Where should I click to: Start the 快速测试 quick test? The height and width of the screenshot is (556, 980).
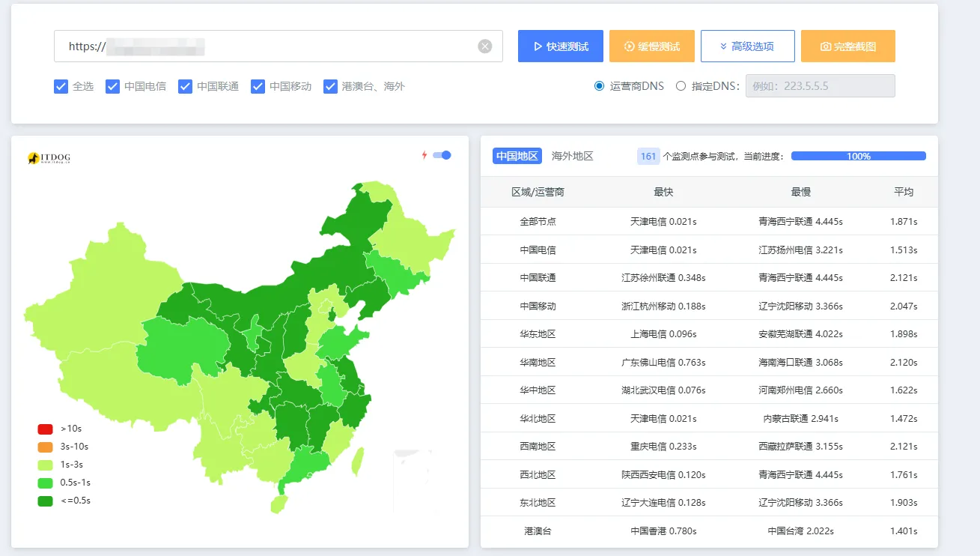560,46
